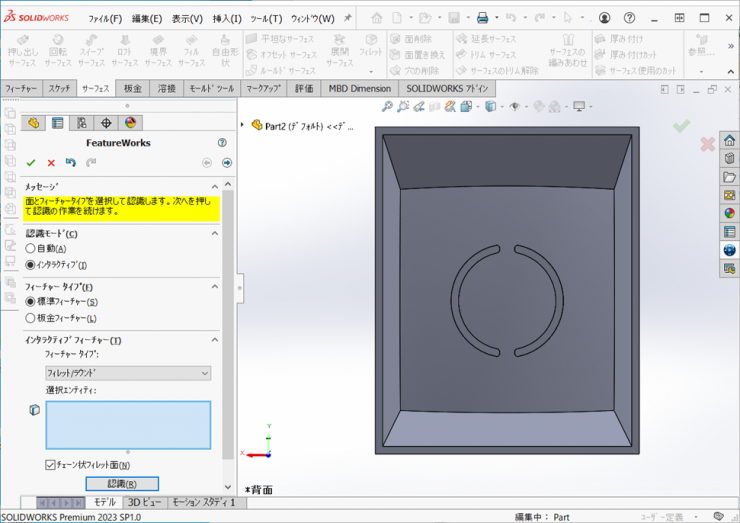Toggle the チェーン状フィレット面 checkbox
Image resolution: width=740 pixels, height=523 pixels.
[51, 465]
